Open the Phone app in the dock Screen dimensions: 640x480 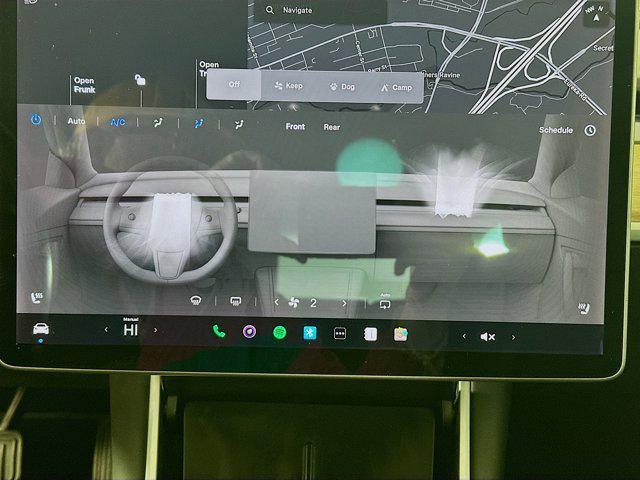[x=219, y=333]
